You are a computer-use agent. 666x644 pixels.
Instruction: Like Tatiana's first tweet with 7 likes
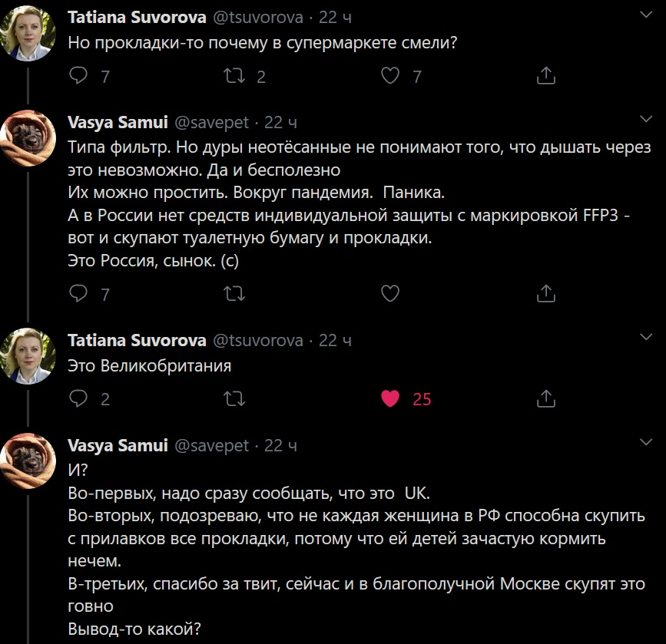[391, 75]
